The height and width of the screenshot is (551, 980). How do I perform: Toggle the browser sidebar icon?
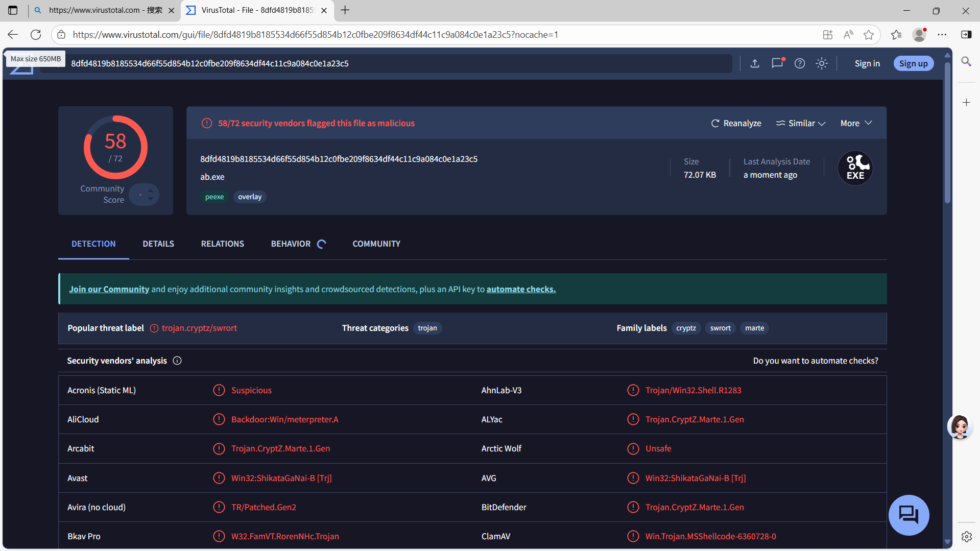coord(966,35)
